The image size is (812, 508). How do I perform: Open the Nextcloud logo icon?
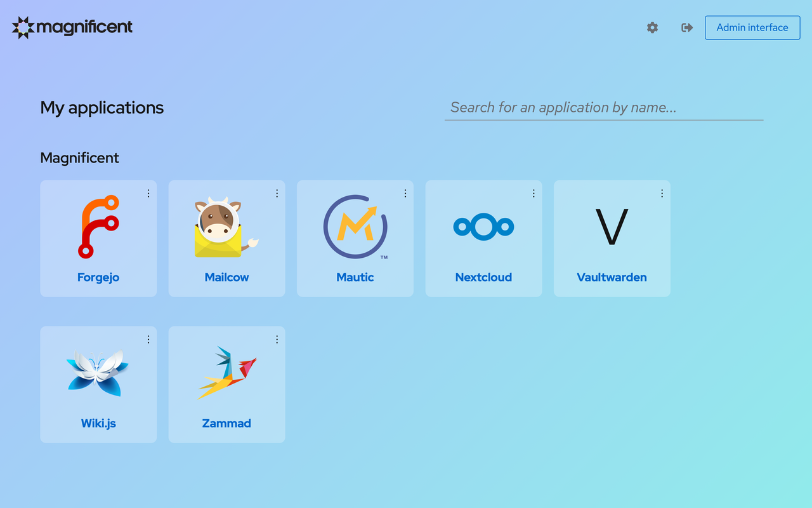click(x=483, y=227)
